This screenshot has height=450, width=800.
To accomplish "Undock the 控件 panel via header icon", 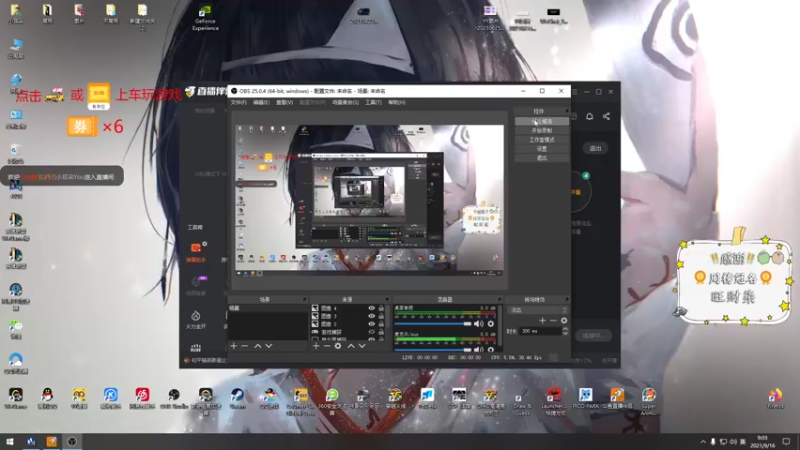I will click(566, 111).
